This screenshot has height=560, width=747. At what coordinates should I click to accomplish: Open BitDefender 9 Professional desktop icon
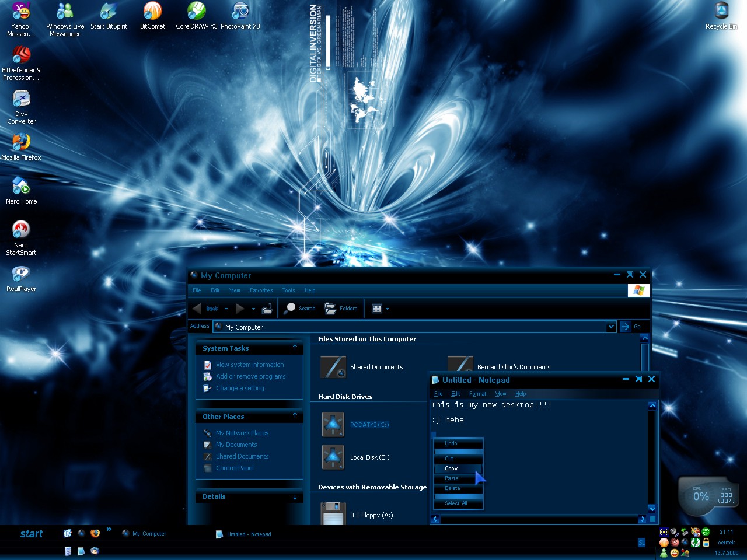21,63
